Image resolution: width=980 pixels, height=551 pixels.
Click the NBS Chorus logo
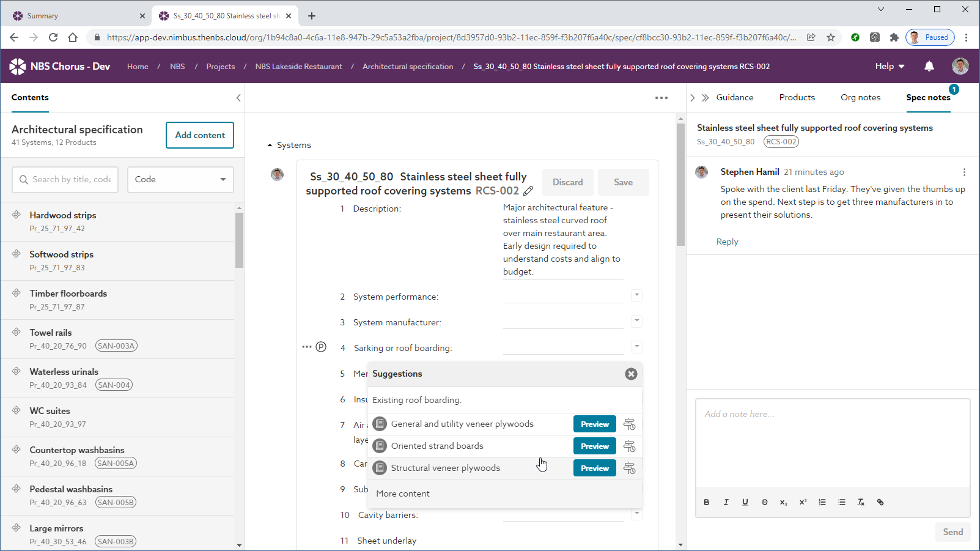(x=60, y=66)
